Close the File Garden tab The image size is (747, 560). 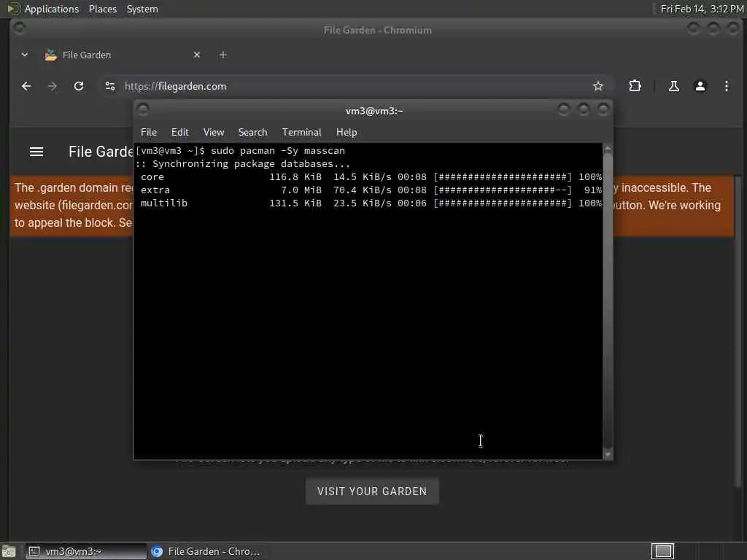(197, 55)
